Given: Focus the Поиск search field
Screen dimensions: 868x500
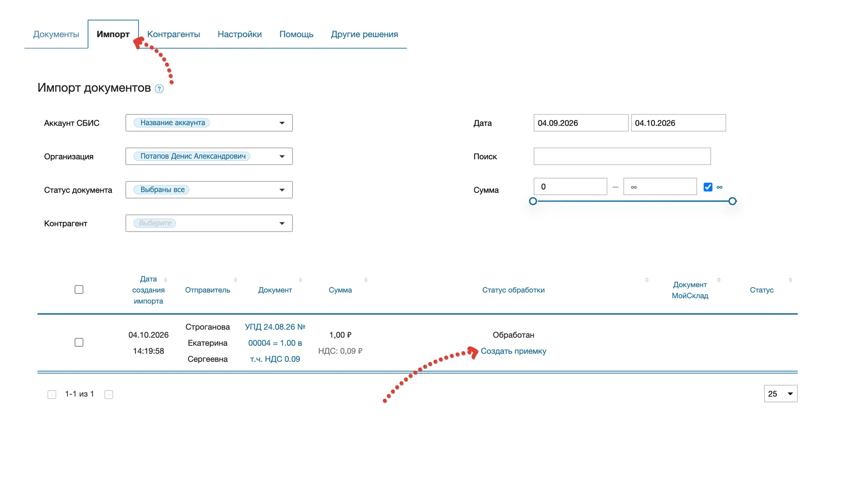Looking at the screenshot, I should [x=622, y=156].
